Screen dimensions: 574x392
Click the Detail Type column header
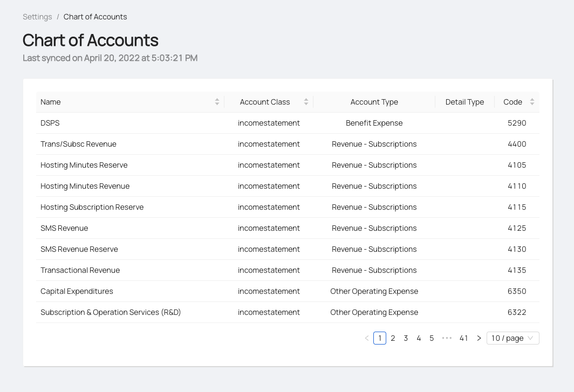[464, 102]
